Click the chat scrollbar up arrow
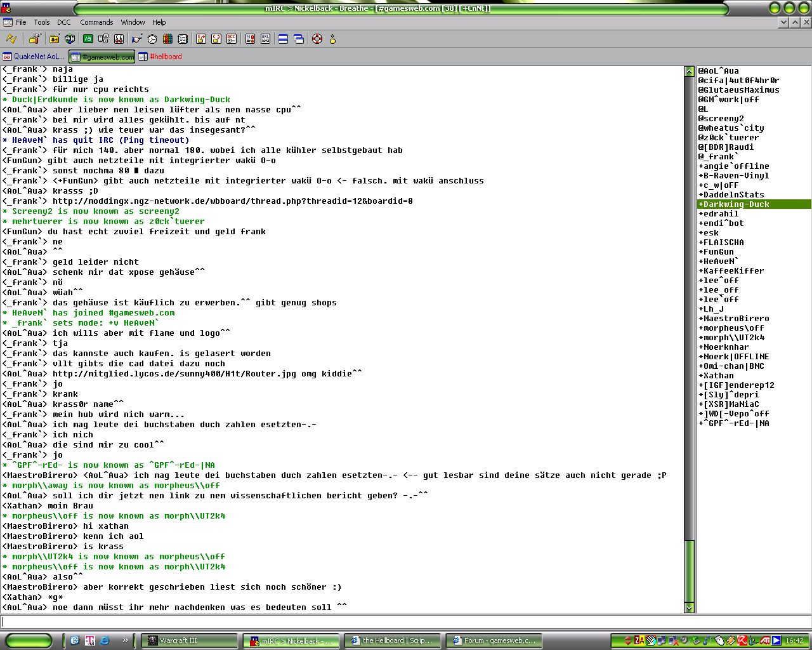Screen dimensions: 812x650 coord(689,72)
